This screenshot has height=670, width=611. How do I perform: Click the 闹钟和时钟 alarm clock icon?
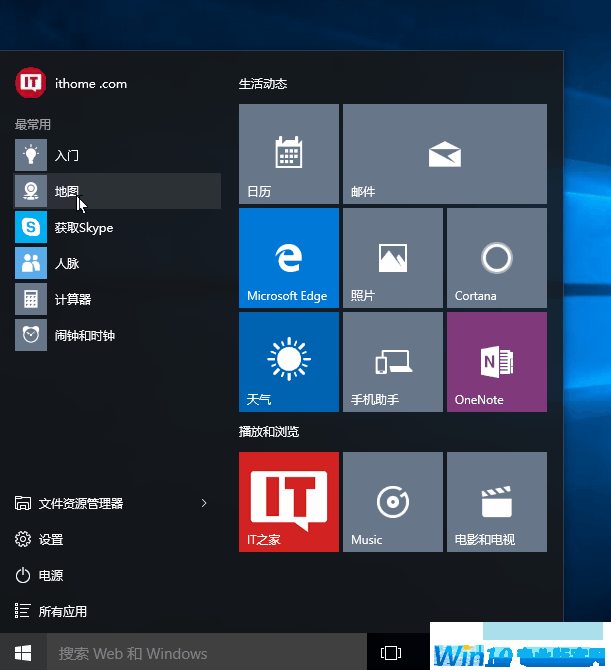tap(31, 335)
